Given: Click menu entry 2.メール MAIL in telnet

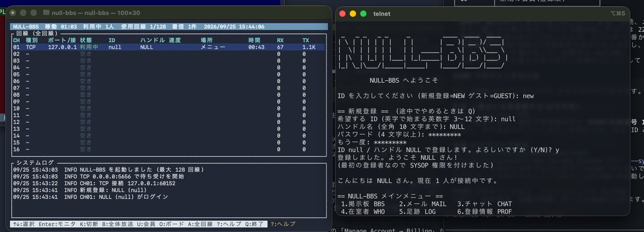Looking at the screenshot, I should [423, 204].
